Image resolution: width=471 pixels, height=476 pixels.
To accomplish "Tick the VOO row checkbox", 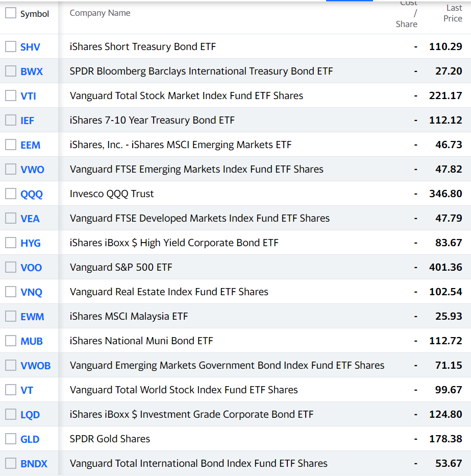I will (11, 268).
